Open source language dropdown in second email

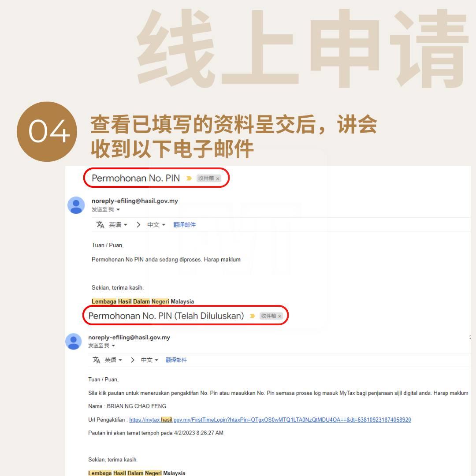[x=113, y=360]
